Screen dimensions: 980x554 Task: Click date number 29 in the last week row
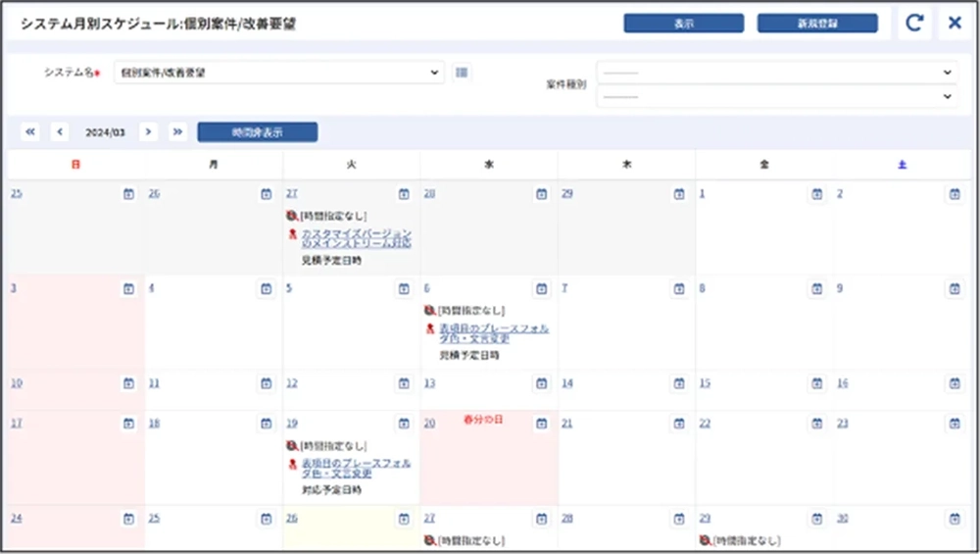705,519
